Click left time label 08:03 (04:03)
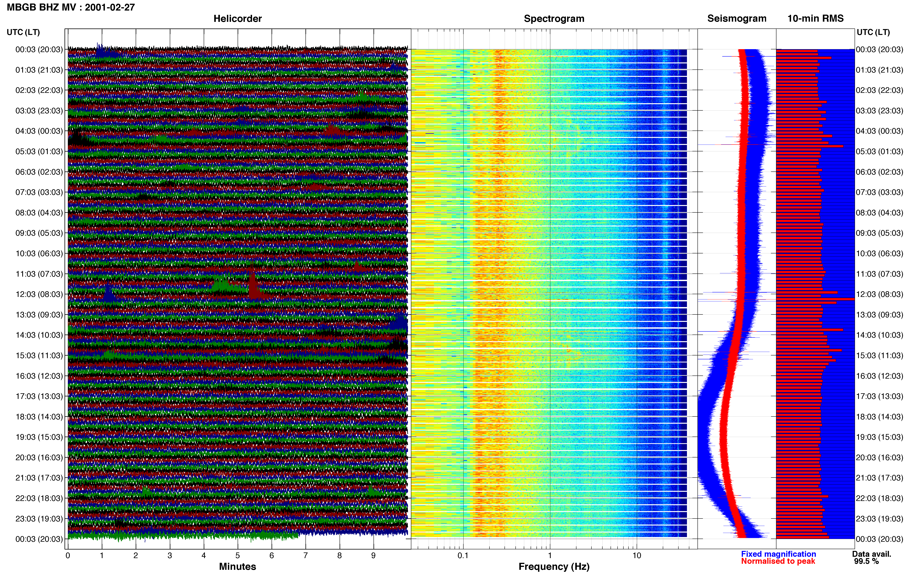The width and height of the screenshot is (924, 578). click(39, 213)
